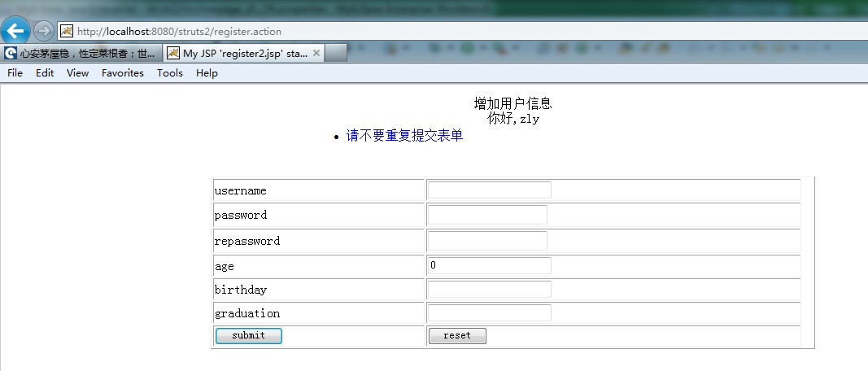Click the password label cell
The height and width of the screenshot is (371, 868).
tap(318, 215)
